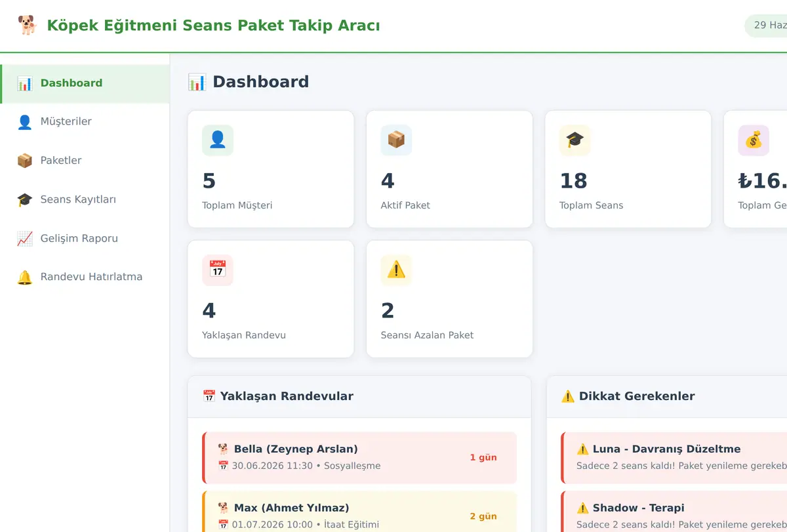Click the warning icon beside Luna - Davranış Düzeltme
787x532 pixels.
(x=582, y=449)
